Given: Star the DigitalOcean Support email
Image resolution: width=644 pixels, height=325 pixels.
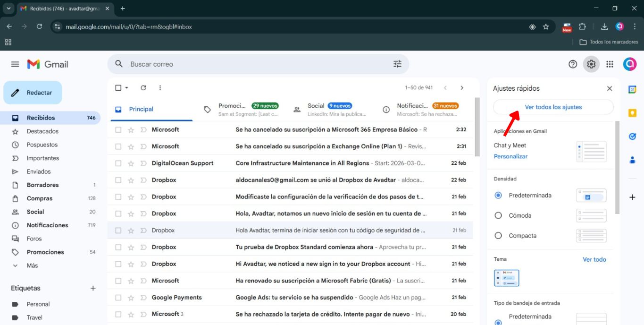Looking at the screenshot, I should (131, 163).
